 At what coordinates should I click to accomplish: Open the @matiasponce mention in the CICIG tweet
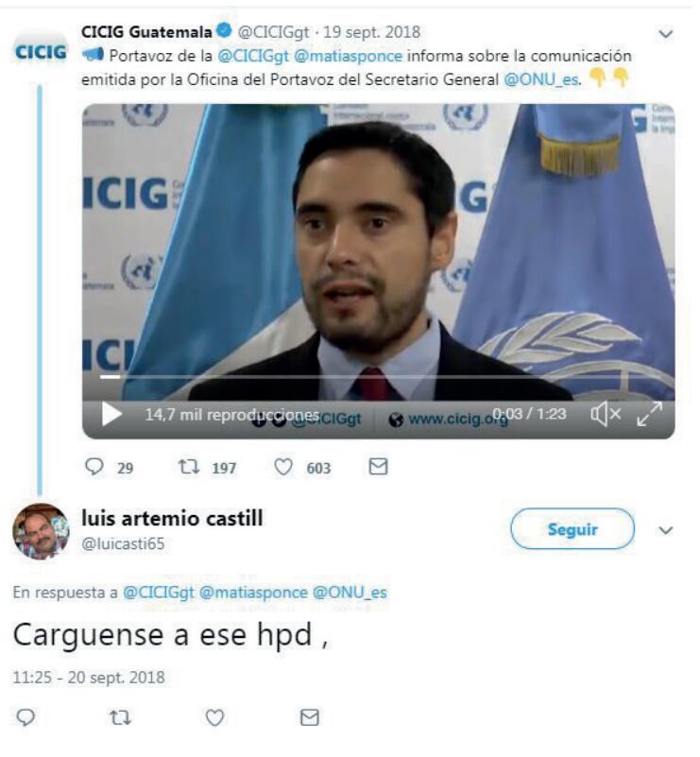348,56
